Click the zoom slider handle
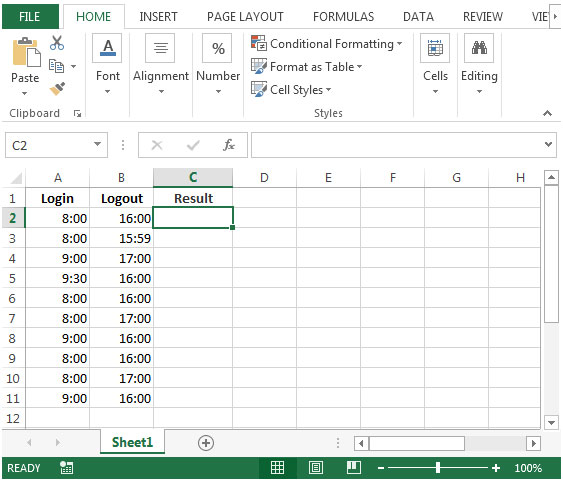This screenshot has height=481, width=563. [438, 468]
